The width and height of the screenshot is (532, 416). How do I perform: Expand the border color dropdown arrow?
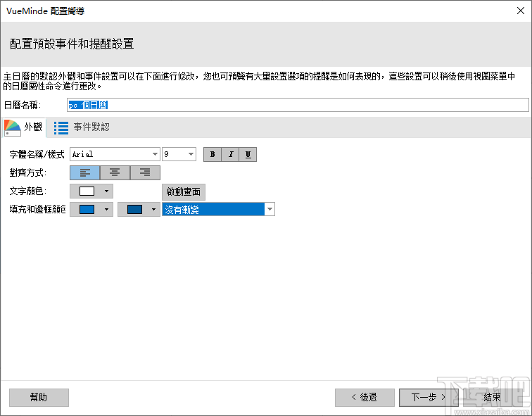[x=153, y=209]
